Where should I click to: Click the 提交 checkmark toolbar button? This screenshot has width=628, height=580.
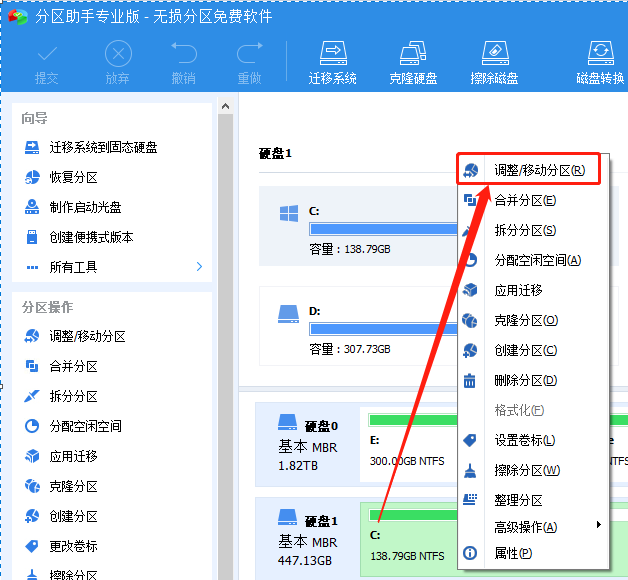pos(47,63)
